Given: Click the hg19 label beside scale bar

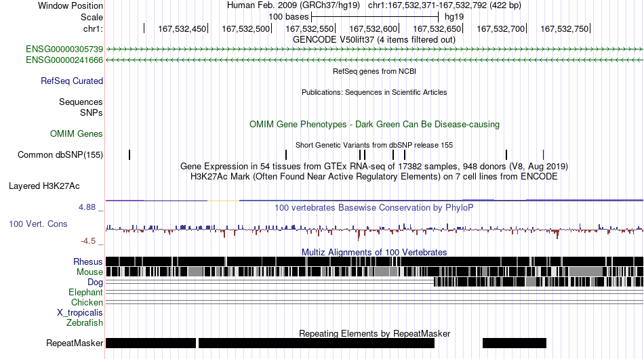Looking at the screenshot, I should [x=454, y=17].
